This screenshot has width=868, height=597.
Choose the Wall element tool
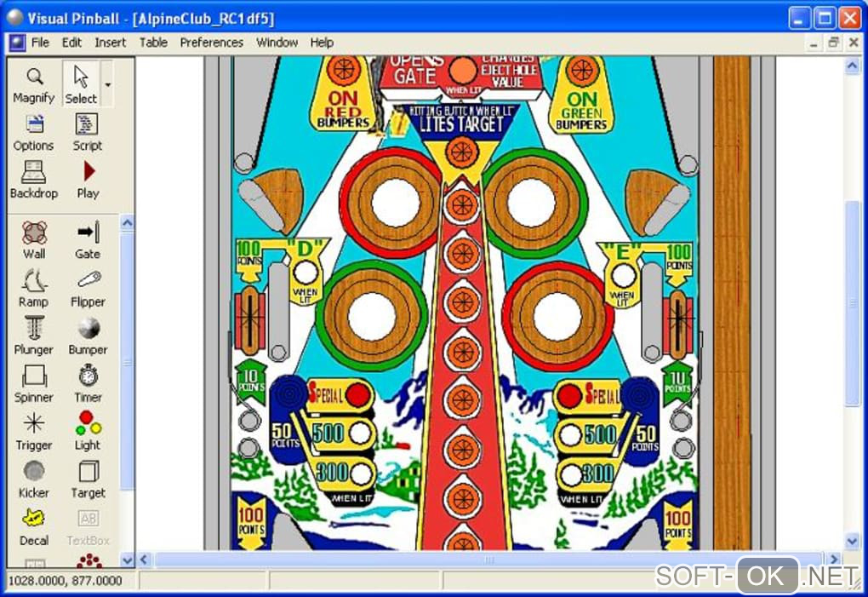pos(34,241)
